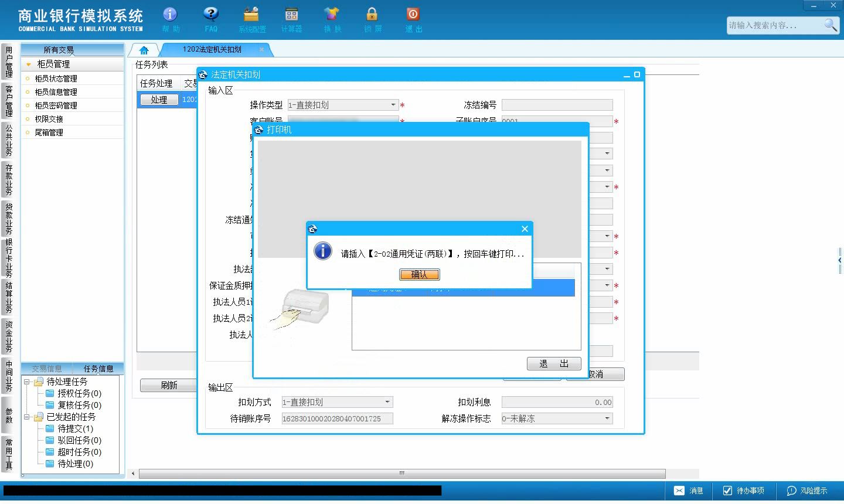The height and width of the screenshot is (504, 844).
Task: Switch to 存款业务 side tab
Action: coord(9,179)
